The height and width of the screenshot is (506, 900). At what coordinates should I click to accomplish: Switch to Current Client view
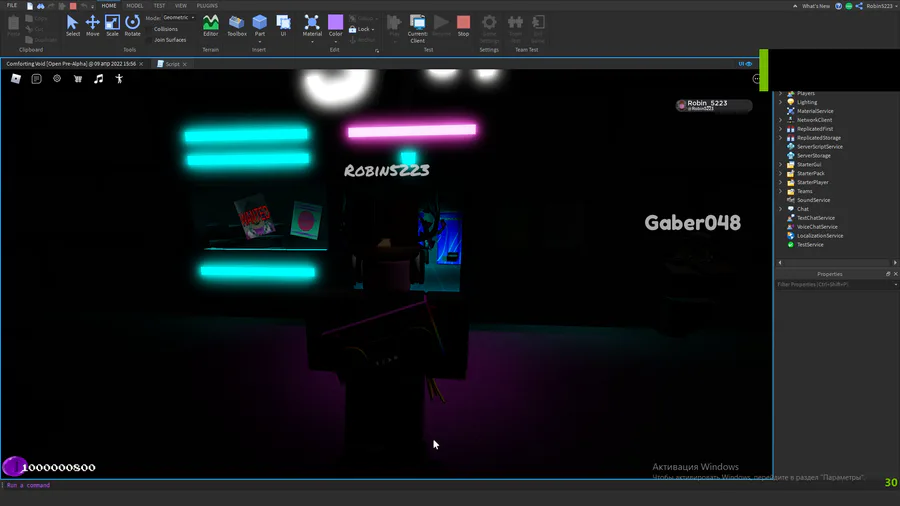tap(417, 29)
